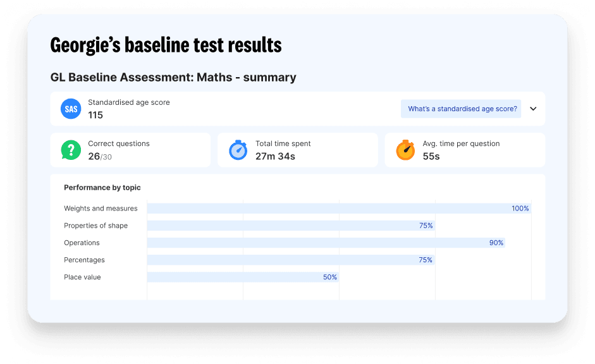
Task: Open the Correct questions stat card
Action: pos(130,150)
